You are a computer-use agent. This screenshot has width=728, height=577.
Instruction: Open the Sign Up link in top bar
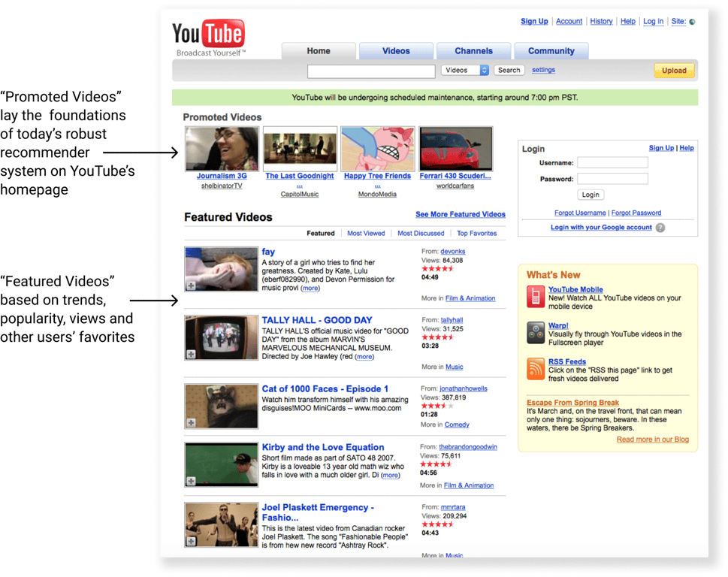(534, 21)
